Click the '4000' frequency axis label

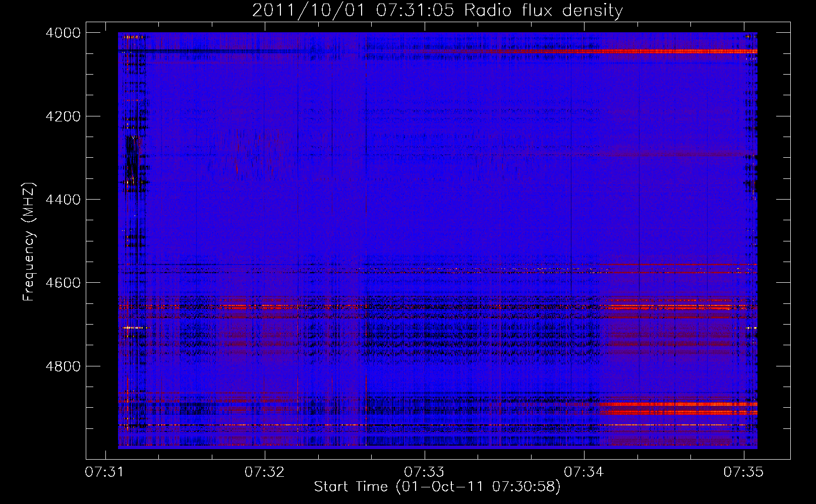[63, 33]
